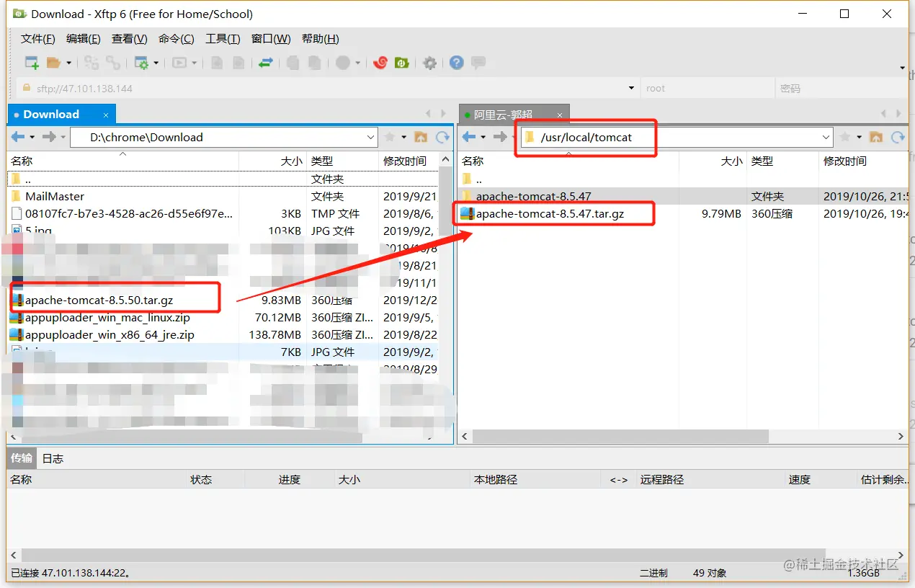
Task: Open the session properties gear-window icon
Action: pos(141,63)
